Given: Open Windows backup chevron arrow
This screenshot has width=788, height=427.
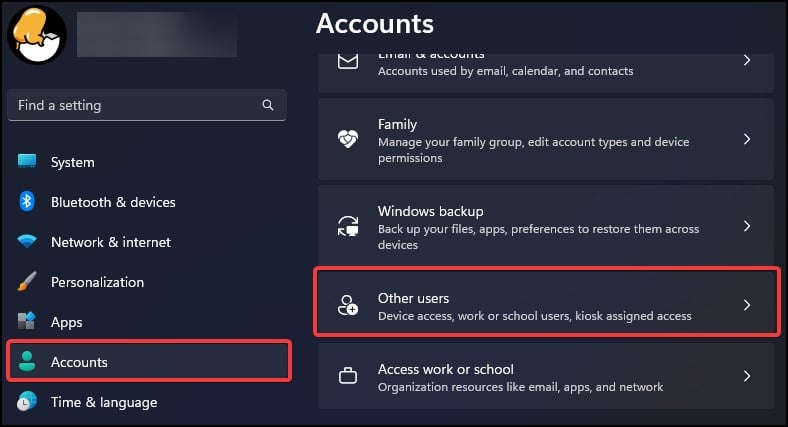Looking at the screenshot, I should click(747, 227).
